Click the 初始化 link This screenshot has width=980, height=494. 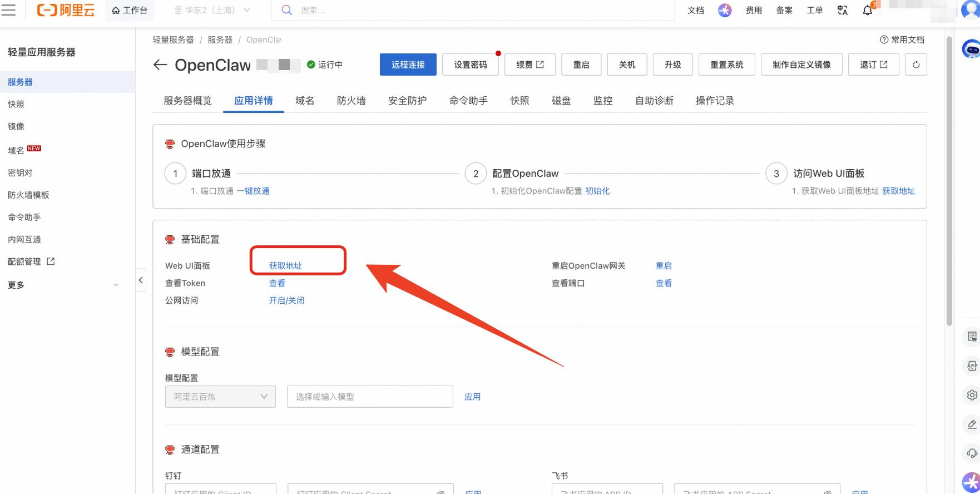click(x=598, y=191)
